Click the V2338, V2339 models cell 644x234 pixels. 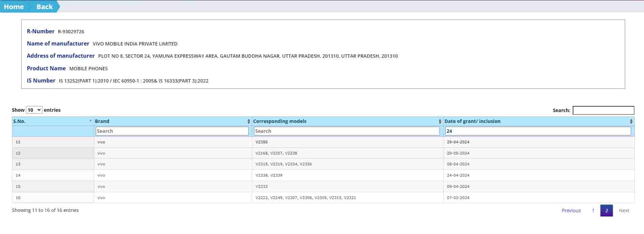pyautogui.click(x=269, y=175)
